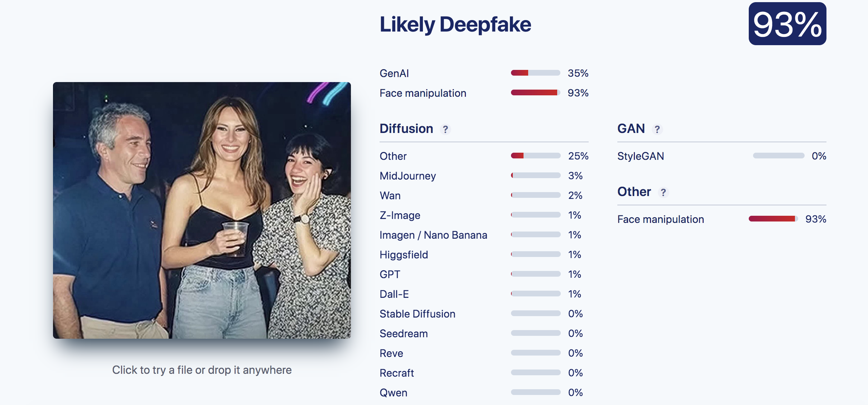The image size is (868, 405).
Task: Click the 93% overall score badge
Action: (x=787, y=24)
